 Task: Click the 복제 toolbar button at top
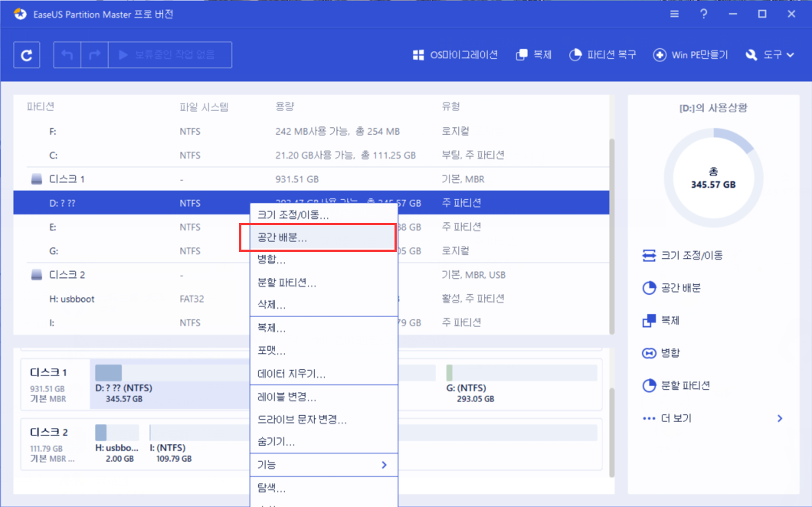pos(534,55)
